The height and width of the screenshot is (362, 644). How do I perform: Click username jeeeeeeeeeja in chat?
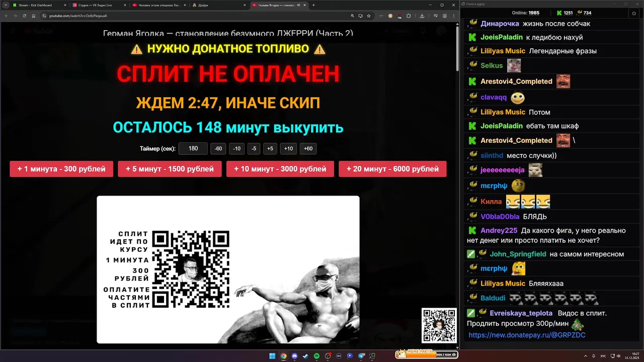(x=503, y=170)
